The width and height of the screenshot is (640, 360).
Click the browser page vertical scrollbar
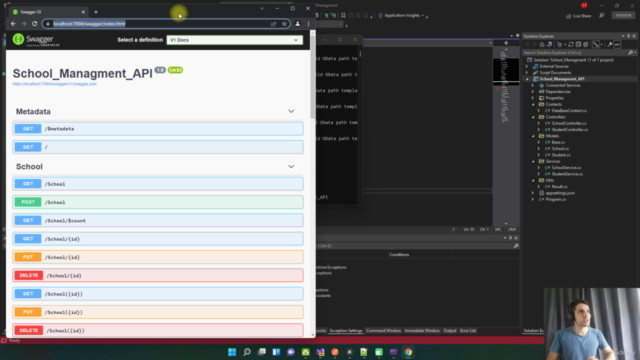[x=313, y=78]
